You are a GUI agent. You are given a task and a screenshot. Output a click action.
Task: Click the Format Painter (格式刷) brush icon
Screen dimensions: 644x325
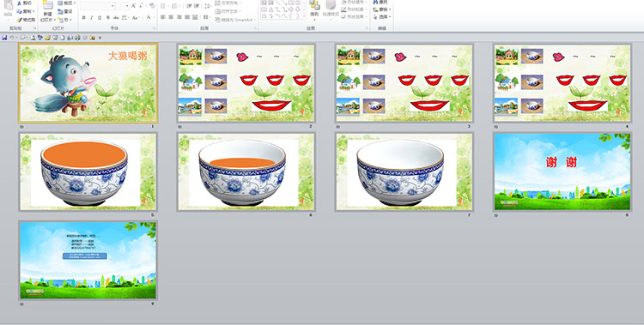[19, 20]
